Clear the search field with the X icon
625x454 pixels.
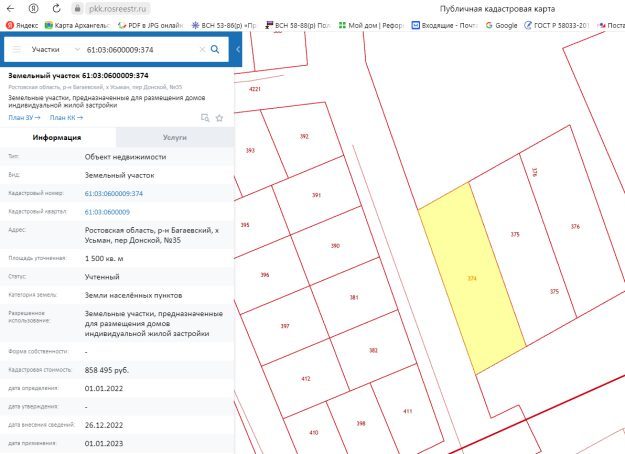click(202, 49)
